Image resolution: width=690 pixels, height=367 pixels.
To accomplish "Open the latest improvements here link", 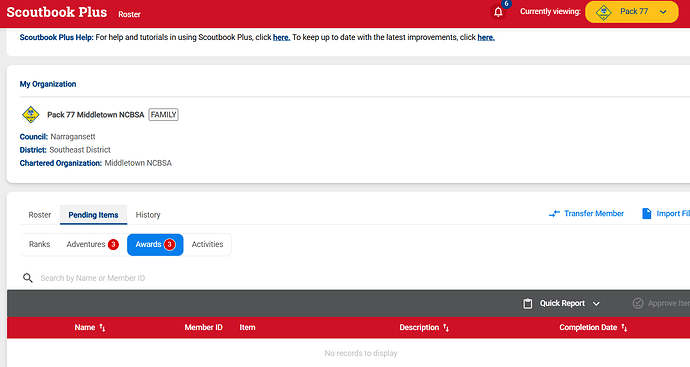I will [486, 37].
